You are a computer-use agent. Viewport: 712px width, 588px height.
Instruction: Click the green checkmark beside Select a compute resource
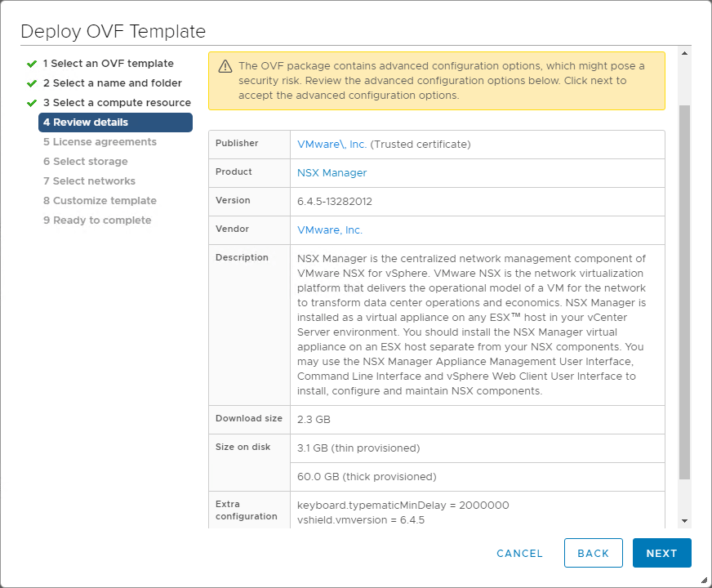pos(32,103)
